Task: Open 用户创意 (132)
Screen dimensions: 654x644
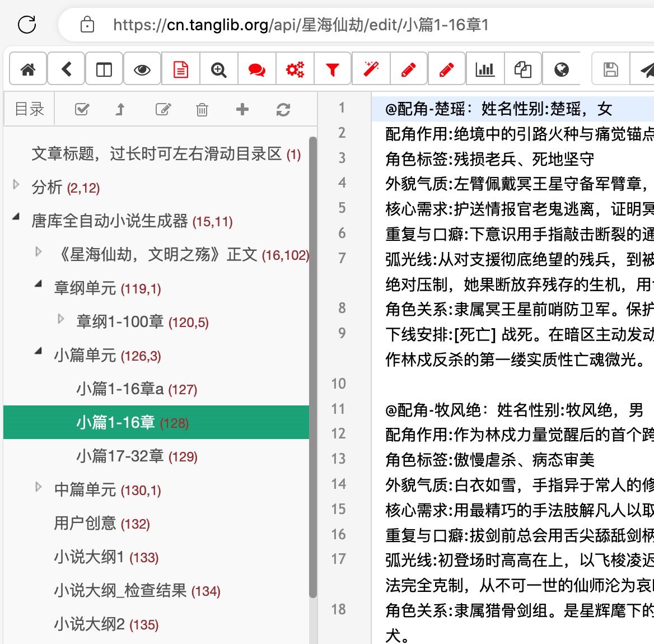Action: tap(102, 523)
